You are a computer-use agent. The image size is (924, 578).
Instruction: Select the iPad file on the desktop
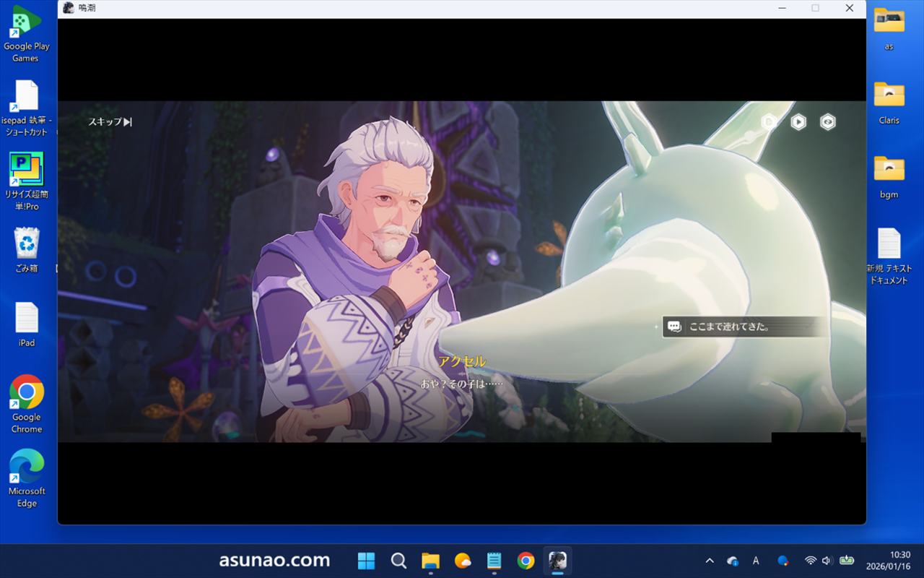tap(27, 324)
